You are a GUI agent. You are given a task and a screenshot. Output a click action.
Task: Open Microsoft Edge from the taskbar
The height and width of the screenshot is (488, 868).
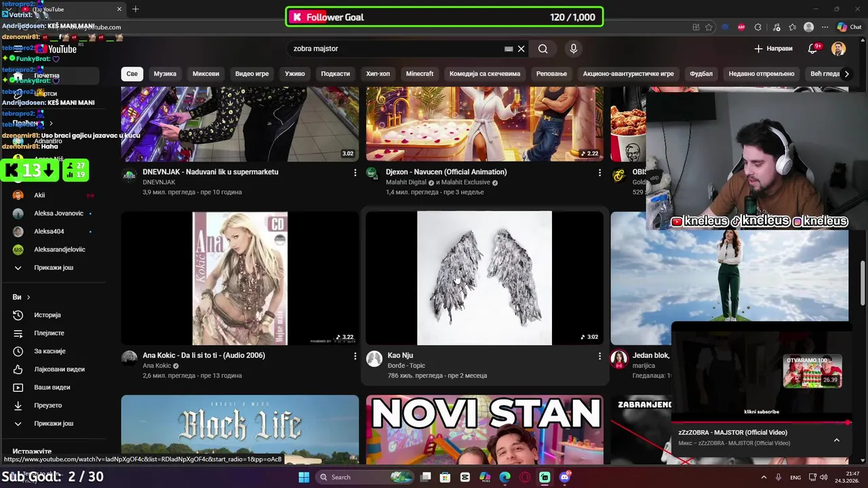click(505, 477)
